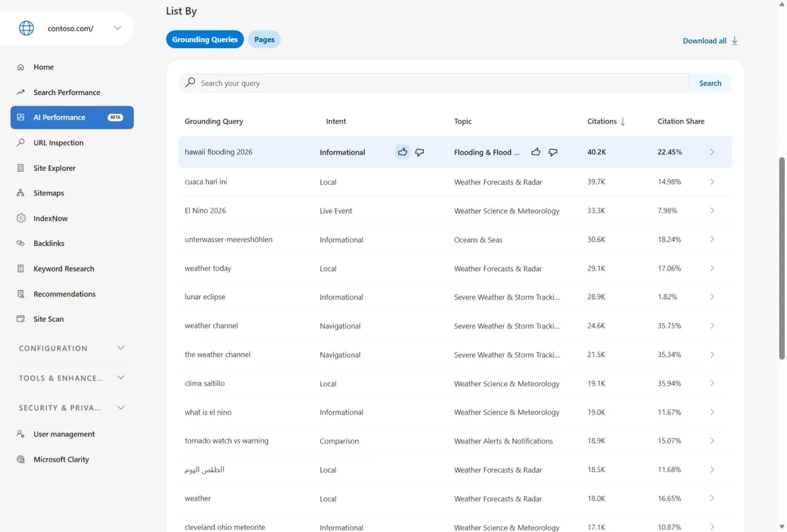The image size is (787, 532).
Task: Switch to Pages tab
Action: pyautogui.click(x=264, y=39)
